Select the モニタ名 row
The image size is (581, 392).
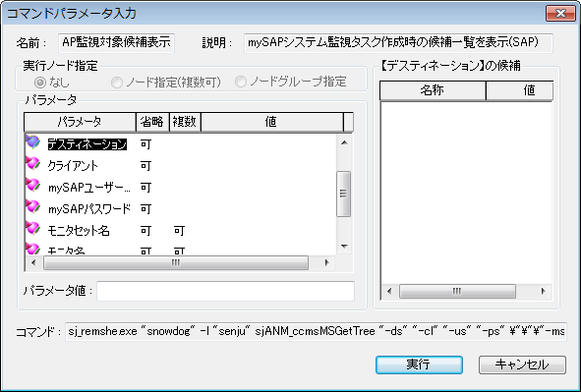click(180, 250)
